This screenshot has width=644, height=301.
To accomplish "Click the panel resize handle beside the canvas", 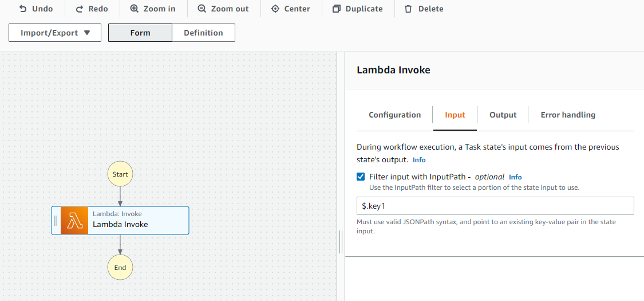I will 341,242.
